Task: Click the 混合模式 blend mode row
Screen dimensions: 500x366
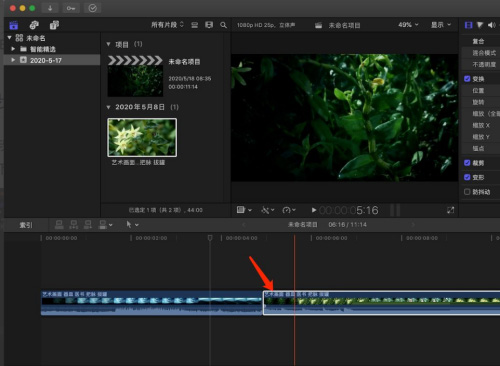Action: click(481, 53)
